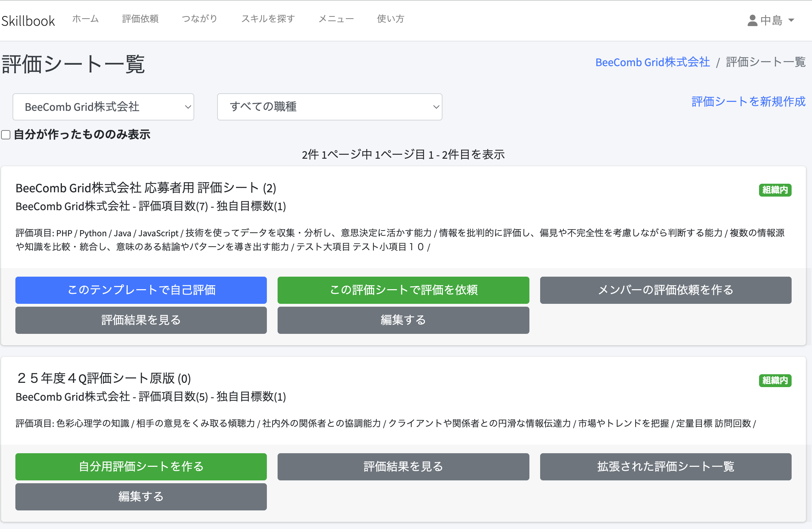
Task: Open the 使い方 nav item
Action: (391, 19)
